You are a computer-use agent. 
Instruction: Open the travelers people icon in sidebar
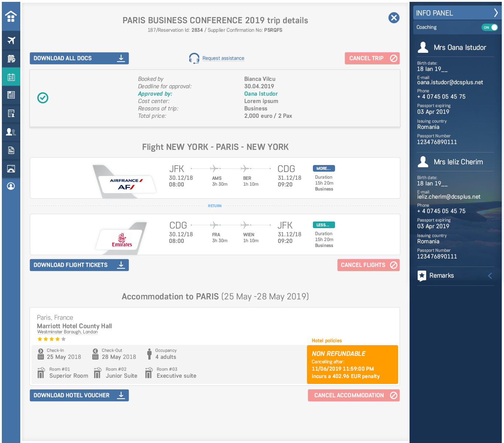(x=11, y=131)
